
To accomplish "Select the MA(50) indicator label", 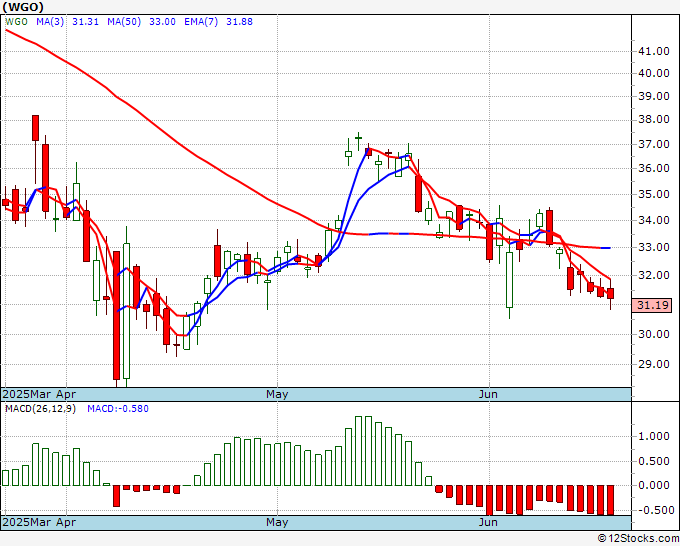I will (x=124, y=22).
